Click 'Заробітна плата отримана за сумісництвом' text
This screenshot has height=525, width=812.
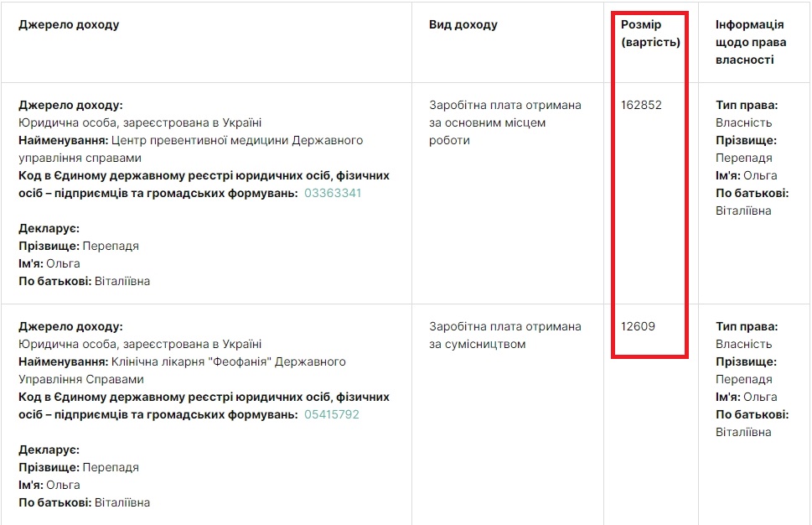[x=504, y=335]
